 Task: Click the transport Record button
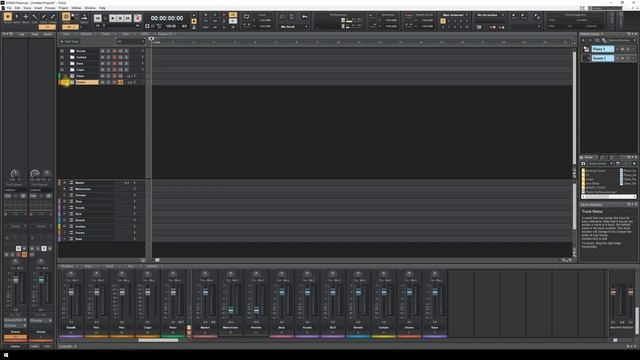point(138,18)
